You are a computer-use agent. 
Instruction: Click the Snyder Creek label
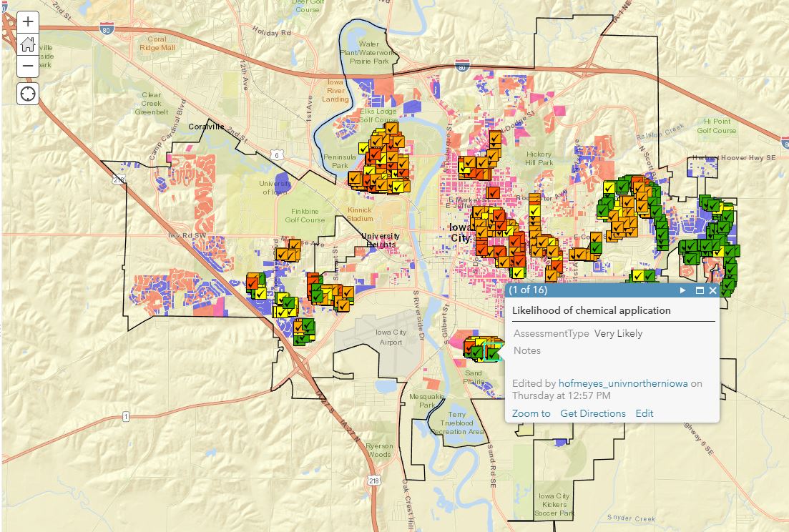(631, 518)
